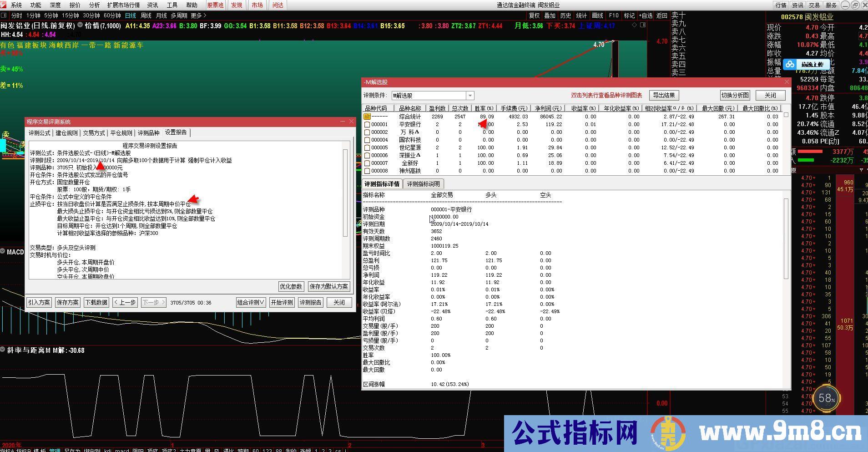Viewport: 868px width, 452px height.
Task: Open the 扩展市场行情 menu
Action: 123,5
